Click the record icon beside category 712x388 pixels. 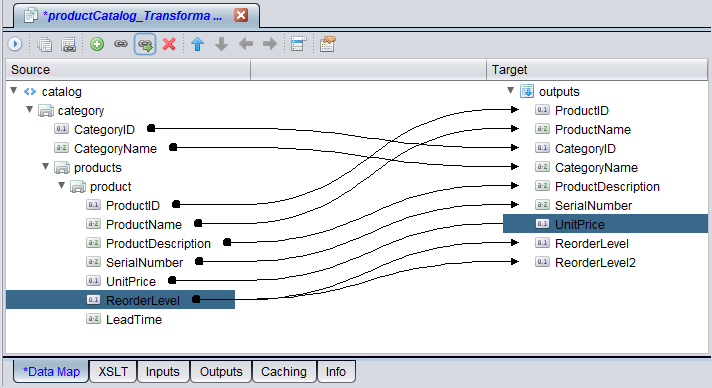45,110
